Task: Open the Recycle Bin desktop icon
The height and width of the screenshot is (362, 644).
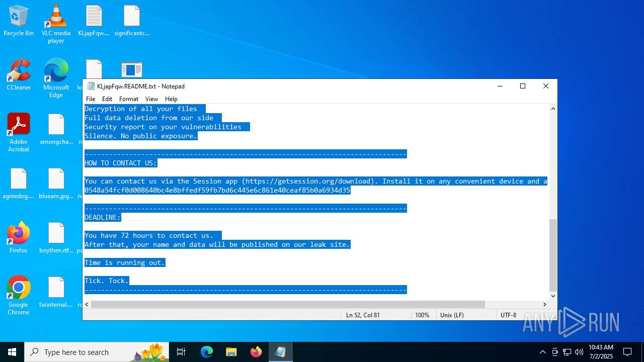Action: tap(19, 21)
